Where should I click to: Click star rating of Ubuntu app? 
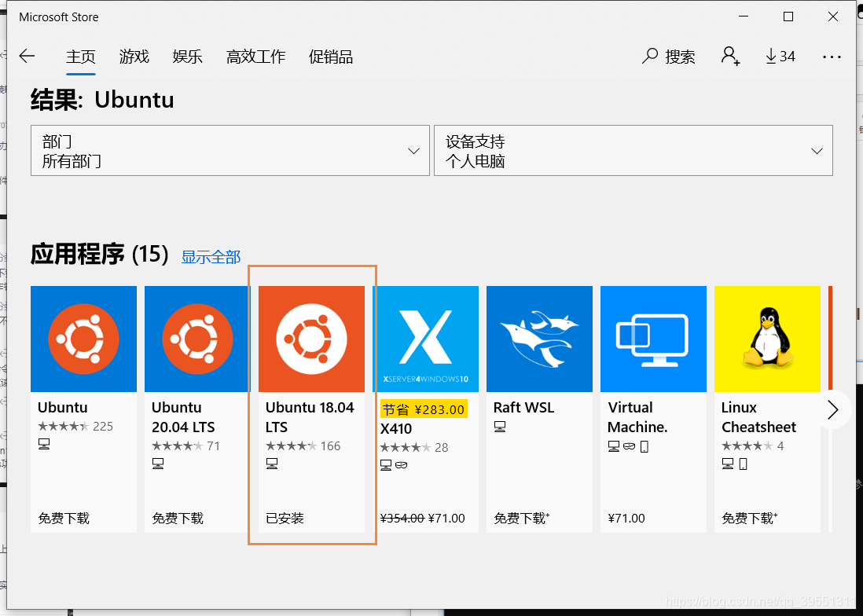pos(64,426)
